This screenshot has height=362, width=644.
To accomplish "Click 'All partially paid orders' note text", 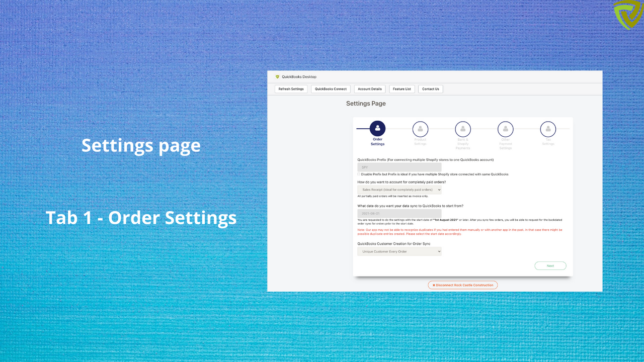I will [393, 196].
